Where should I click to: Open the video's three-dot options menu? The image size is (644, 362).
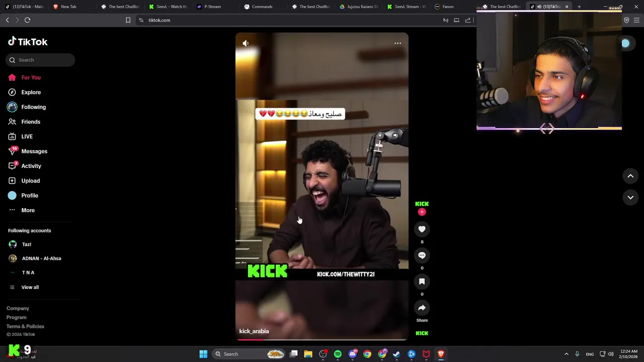(x=397, y=43)
